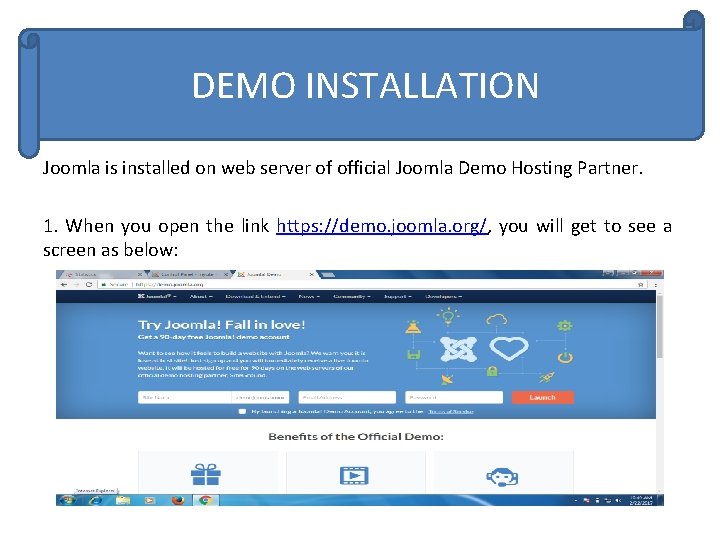Click the Email Address input field
720x540 pixels.
point(347,397)
